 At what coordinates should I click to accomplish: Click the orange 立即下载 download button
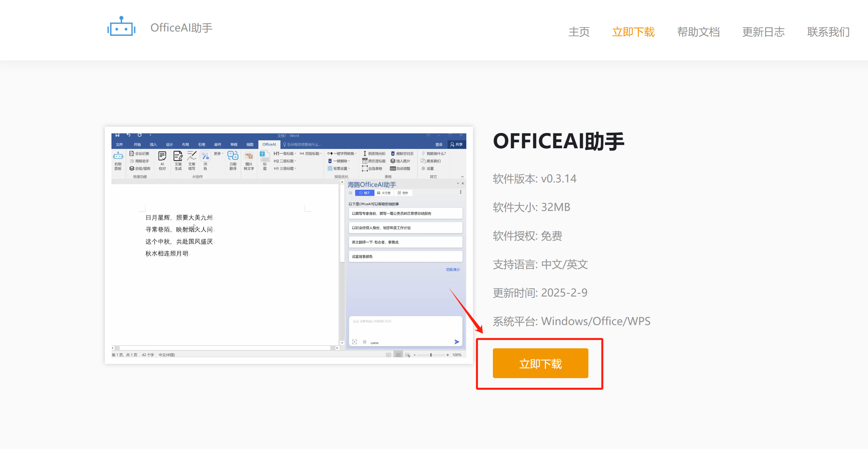(541, 363)
